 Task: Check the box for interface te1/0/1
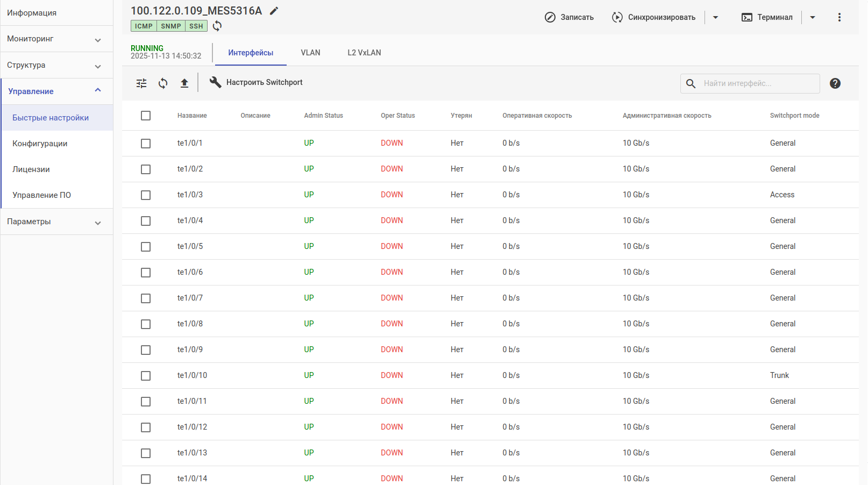146,144
